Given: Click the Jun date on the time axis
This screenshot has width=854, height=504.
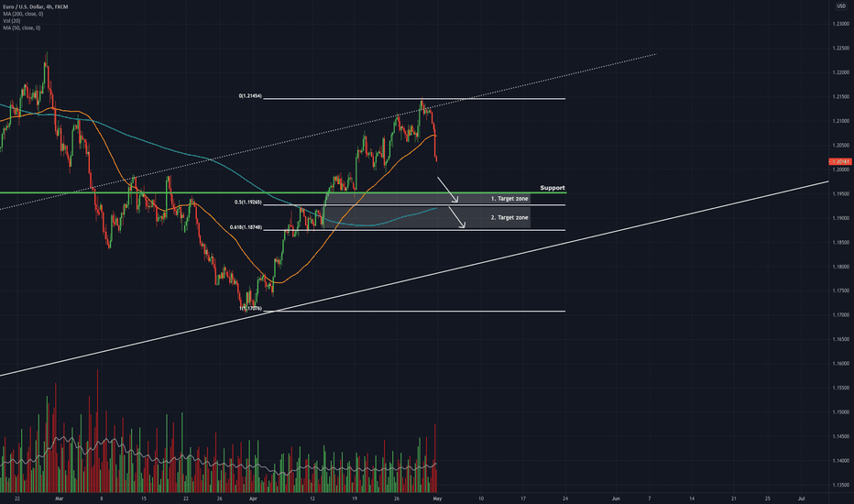Looking at the screenshot, I should 616,499.
